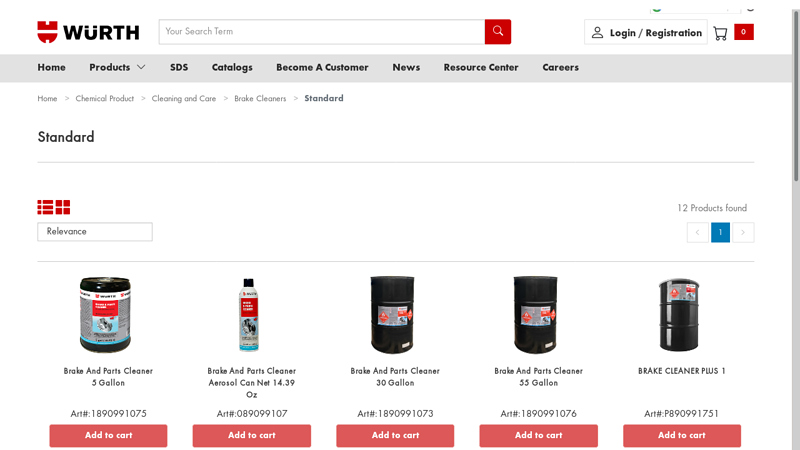Open the SDS menu item
Image resolution: width=800 pixels, height=450 pixels.
179,67
